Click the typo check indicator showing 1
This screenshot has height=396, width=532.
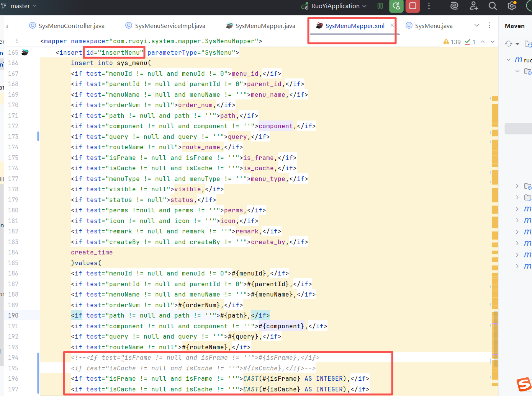click(x=470, y=42)
